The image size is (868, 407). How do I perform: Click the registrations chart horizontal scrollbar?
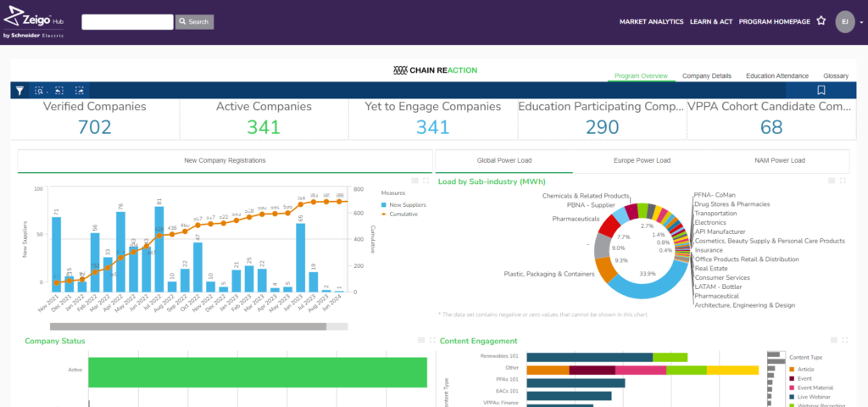coord(188,326)
